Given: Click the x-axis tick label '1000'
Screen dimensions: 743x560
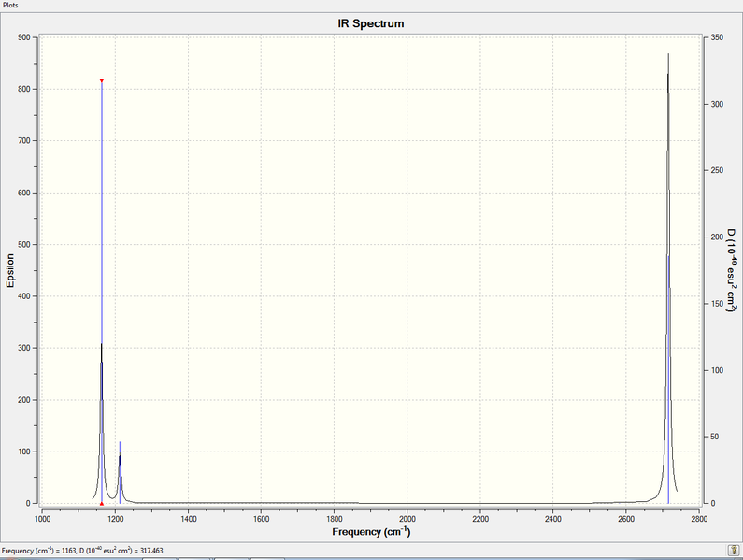Looking at the screenshot, I should click(x=42, y=519).
